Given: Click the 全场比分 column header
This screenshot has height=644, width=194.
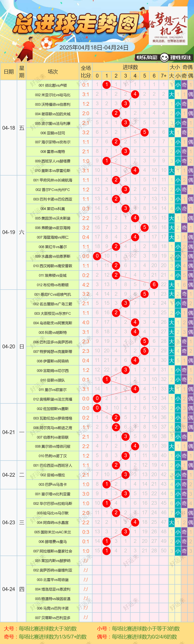Looking at the screenshot, I should click(x=86, y=72).
